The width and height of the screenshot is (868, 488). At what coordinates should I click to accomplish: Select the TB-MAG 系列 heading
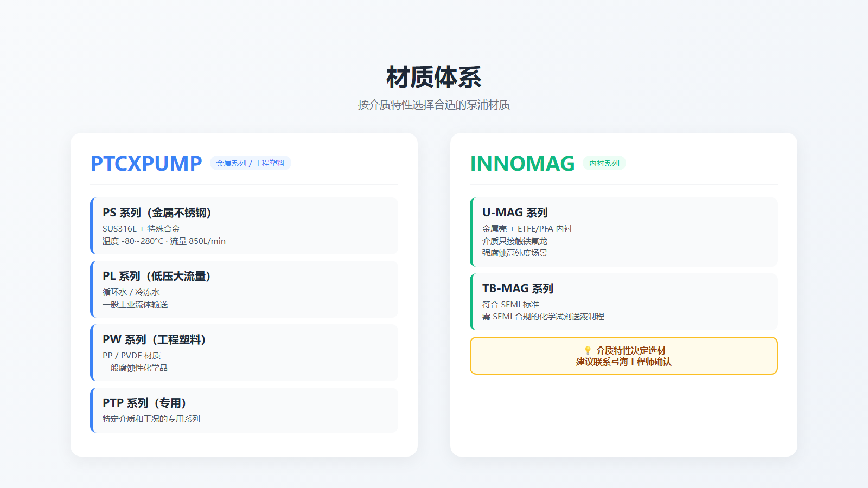pos(518,288)
